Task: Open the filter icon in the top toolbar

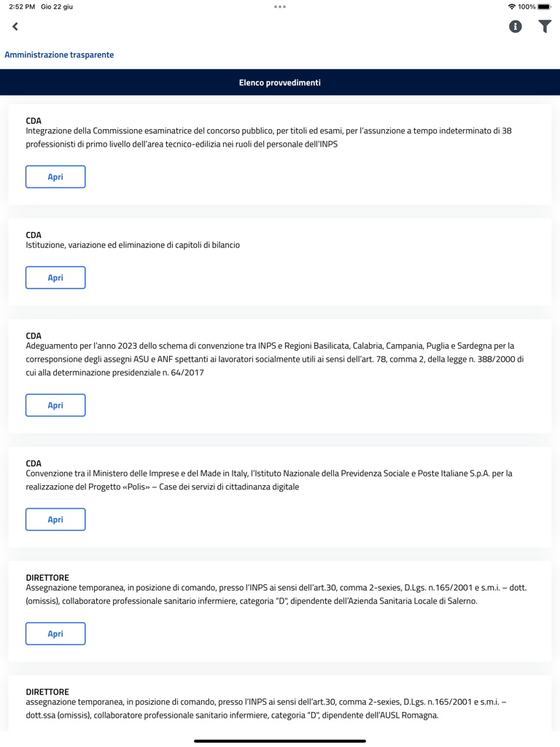Action: click(x=544, y=26)
